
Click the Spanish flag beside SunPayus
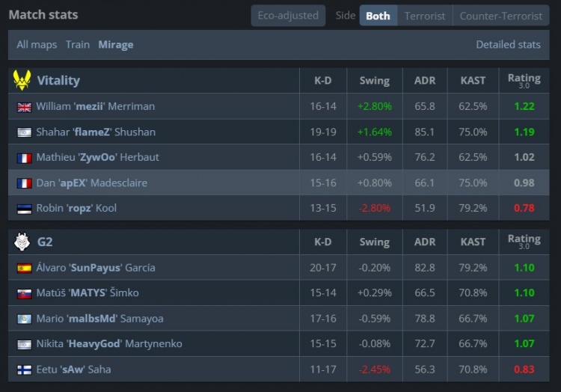pos(24,268)
